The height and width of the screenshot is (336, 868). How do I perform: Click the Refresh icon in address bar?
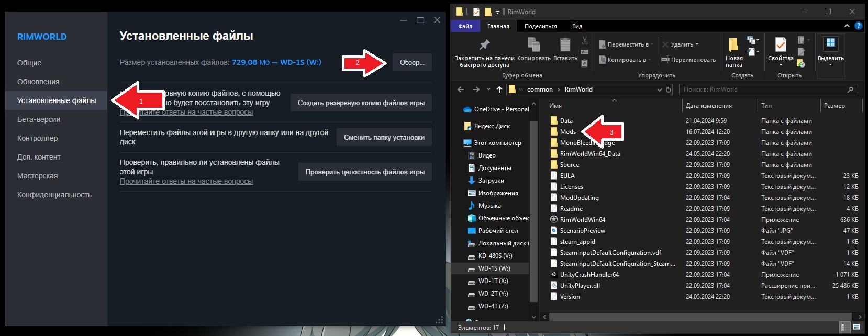(x=669, y=89)
